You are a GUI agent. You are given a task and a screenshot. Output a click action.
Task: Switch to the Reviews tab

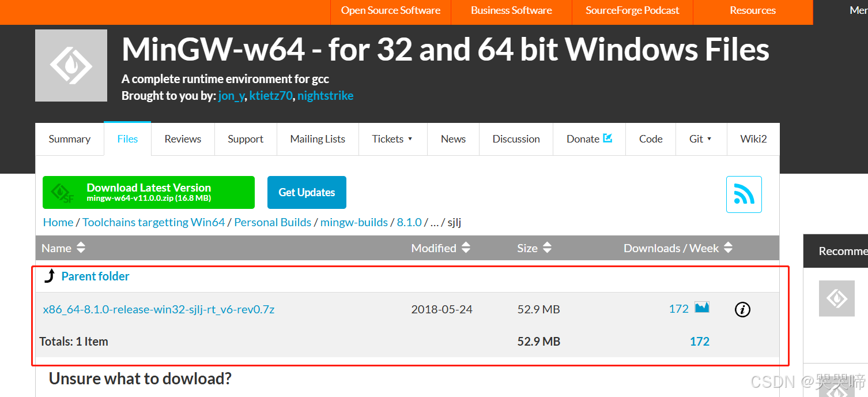(x=183, y=139)
